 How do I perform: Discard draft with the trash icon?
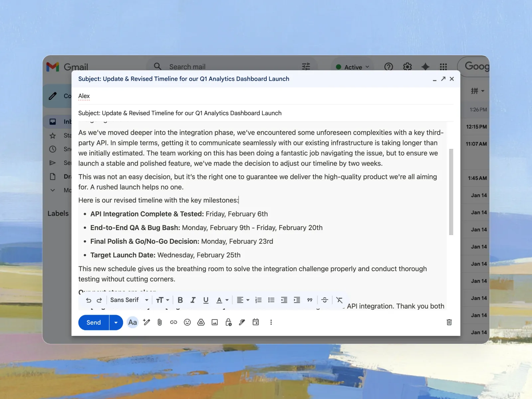449,322
